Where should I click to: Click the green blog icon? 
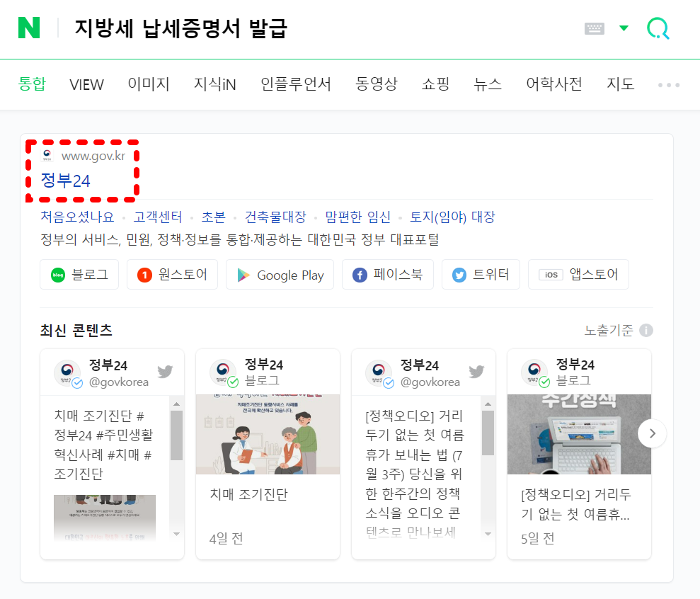click(58, 275)
